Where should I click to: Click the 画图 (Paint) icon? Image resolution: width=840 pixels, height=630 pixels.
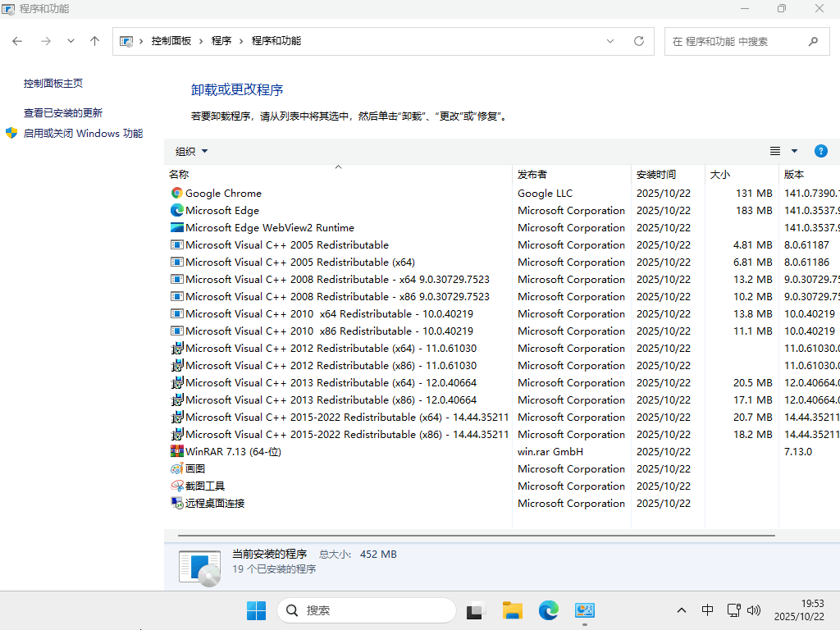[x=176, y=468]
